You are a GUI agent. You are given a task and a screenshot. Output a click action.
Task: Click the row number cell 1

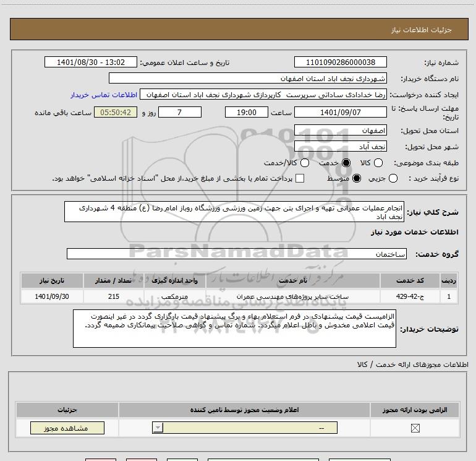pos(449,296)
